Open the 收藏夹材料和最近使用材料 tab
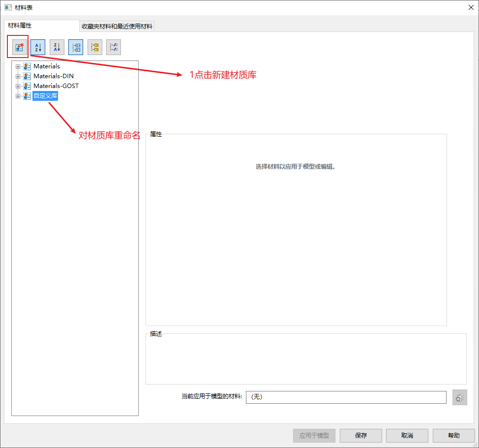 click(x=117, y=26)
